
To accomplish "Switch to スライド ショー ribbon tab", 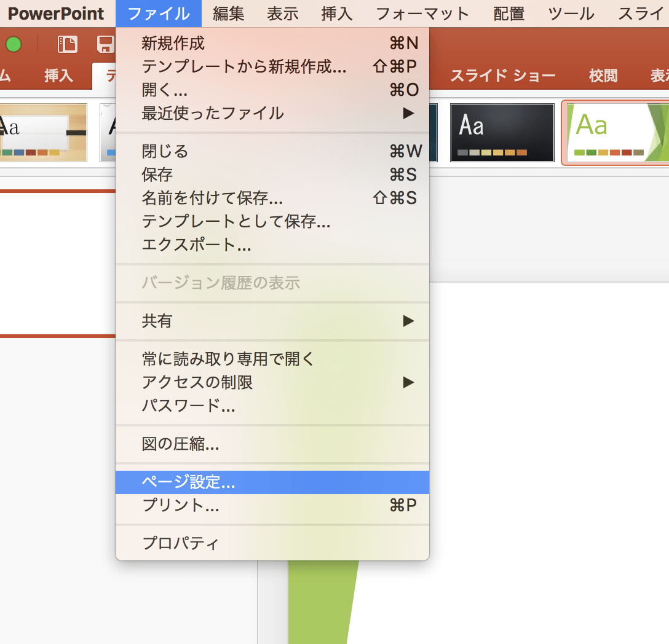I will point(502,76).
